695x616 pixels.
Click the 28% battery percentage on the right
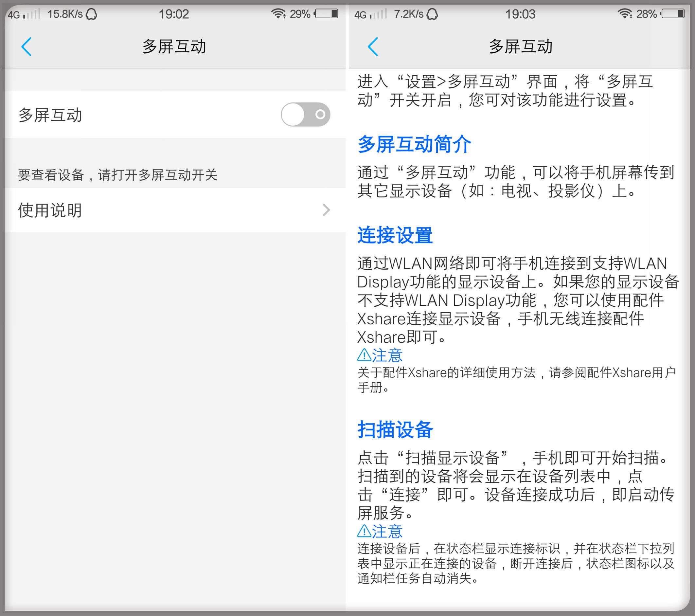point(647,14)
